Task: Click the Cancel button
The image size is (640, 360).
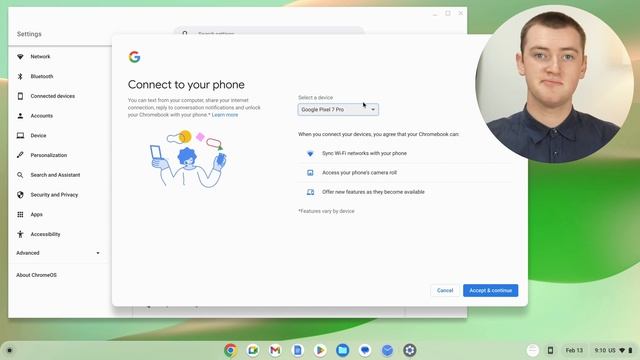Action: 445,291
